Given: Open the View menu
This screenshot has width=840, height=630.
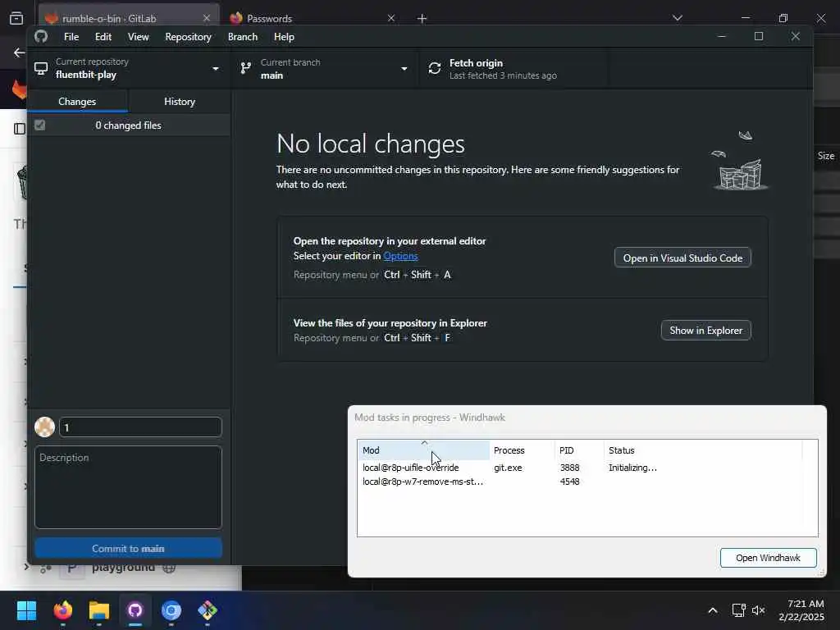Looking at the screenshot, I should (138, 37).
